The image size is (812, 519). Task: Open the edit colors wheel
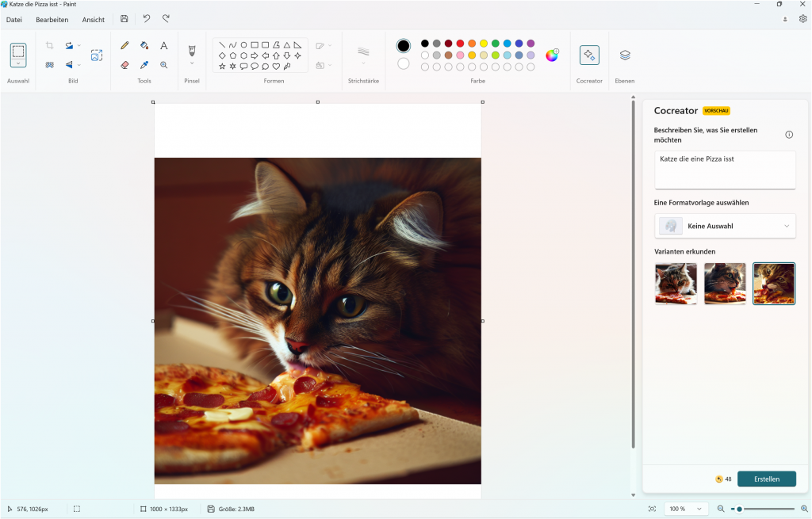pos(552,55)
